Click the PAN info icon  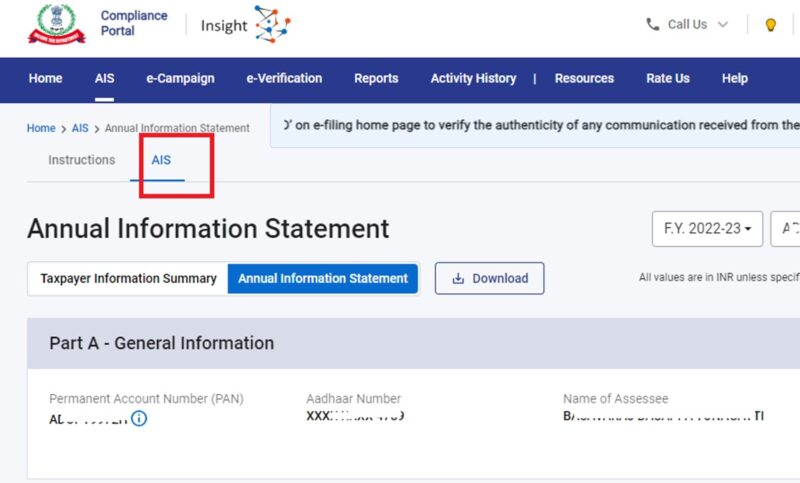click(x=139, y=418)
